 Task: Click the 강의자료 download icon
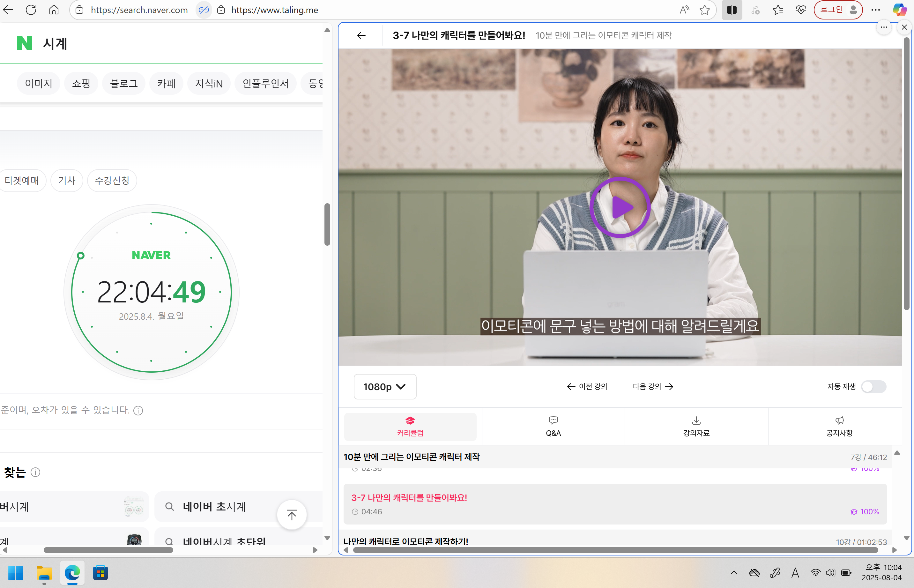click(695, 421)
